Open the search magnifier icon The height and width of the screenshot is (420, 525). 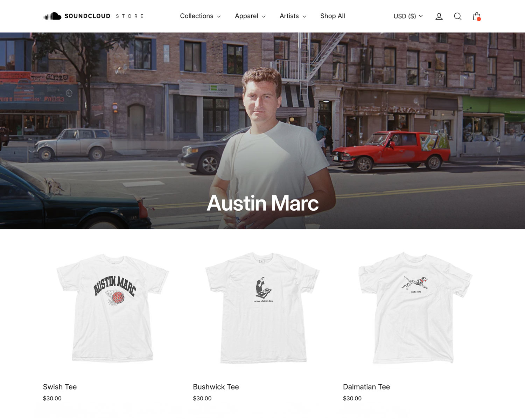457,16
